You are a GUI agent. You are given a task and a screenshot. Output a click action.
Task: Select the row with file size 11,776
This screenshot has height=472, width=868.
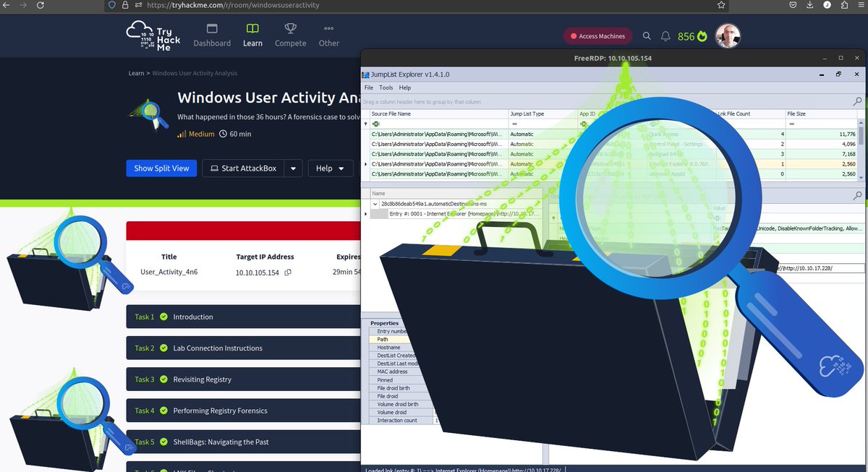pos(613,134)
